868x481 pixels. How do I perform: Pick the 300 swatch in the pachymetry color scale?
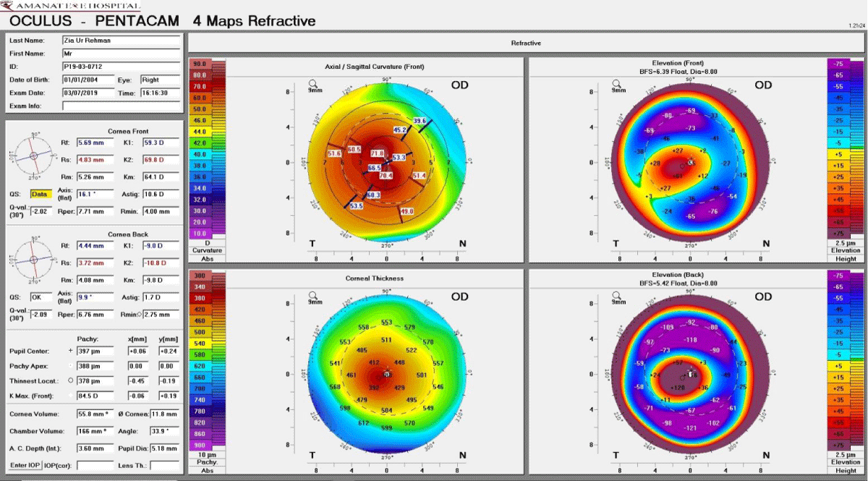[x=200, y=277]
